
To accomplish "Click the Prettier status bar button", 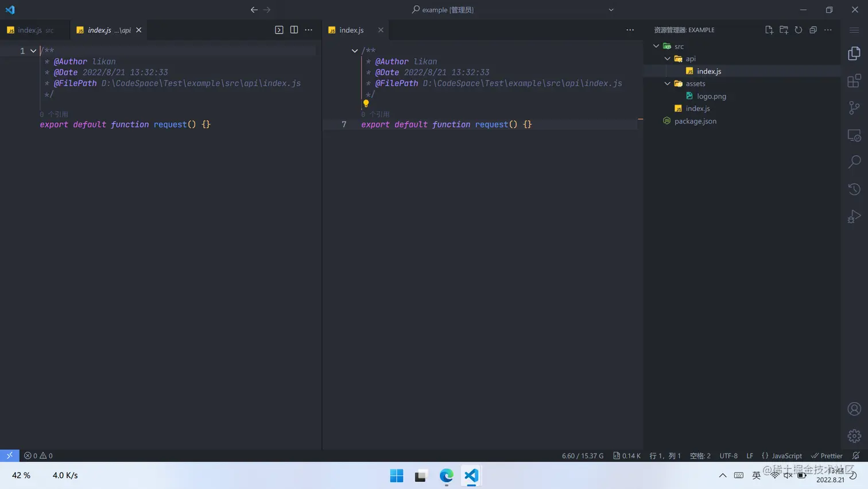I will [827, 456].
